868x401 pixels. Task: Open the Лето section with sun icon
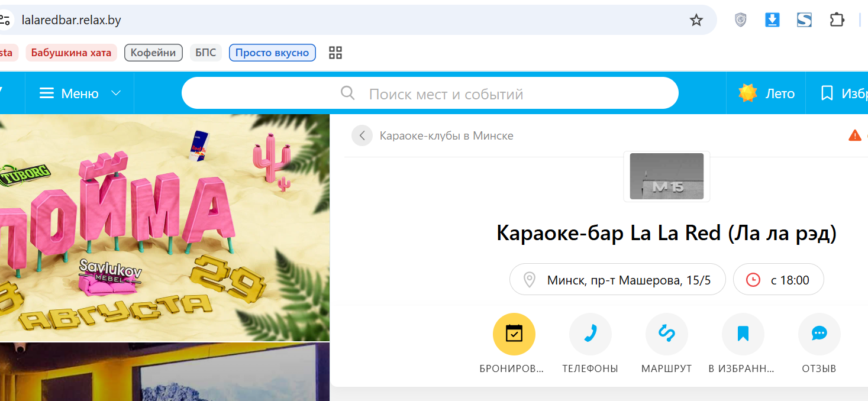coord(766,93)
